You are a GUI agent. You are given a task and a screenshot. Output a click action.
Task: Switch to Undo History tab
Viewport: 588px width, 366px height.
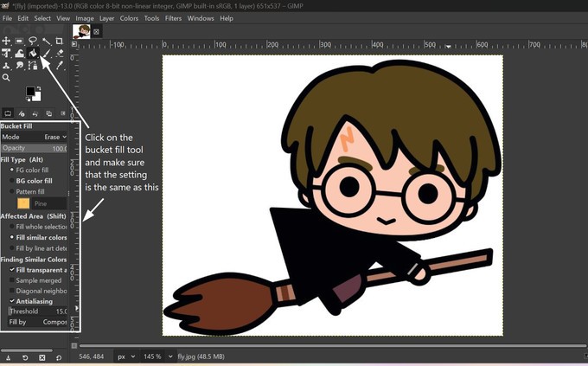(x=35, y=113)
